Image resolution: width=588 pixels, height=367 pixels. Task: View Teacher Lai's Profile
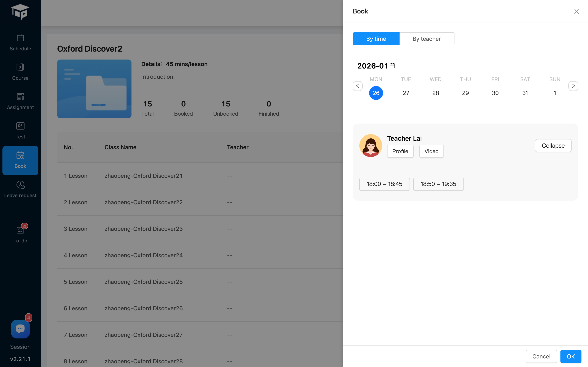400,151
